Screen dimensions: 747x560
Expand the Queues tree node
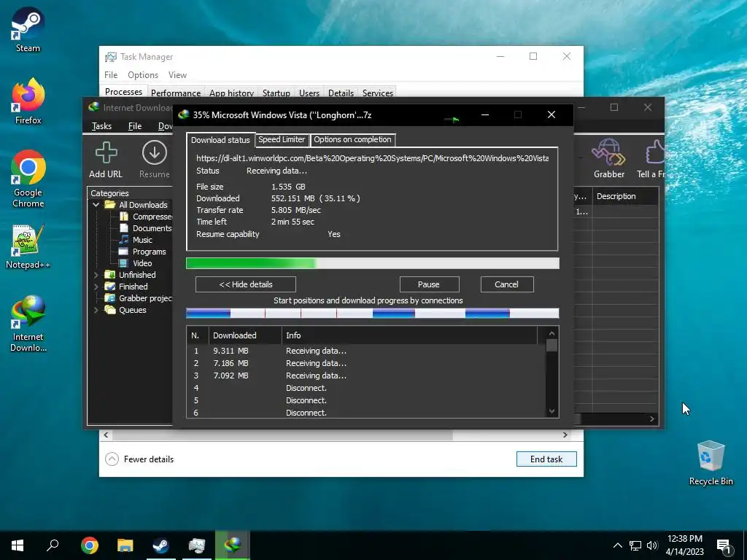(96, 309)
